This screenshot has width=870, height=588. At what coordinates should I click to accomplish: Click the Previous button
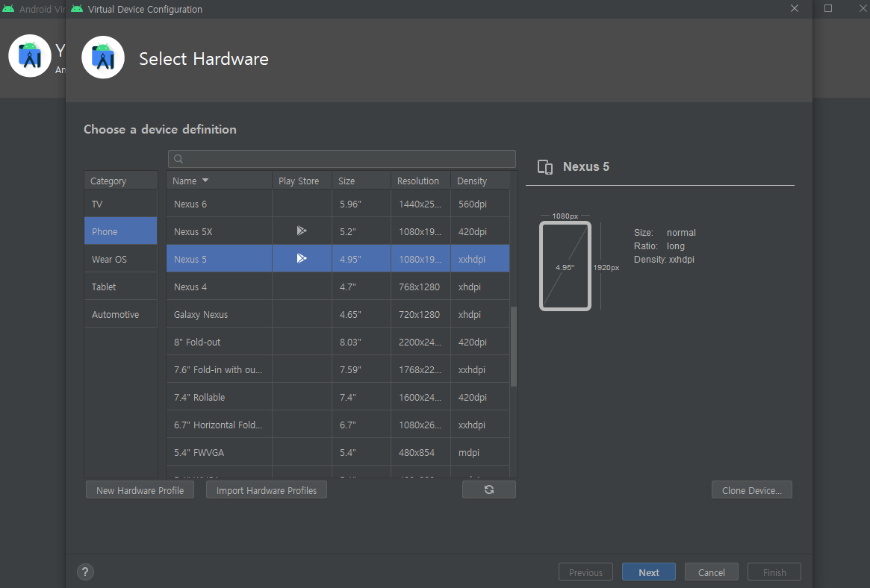point(585,572)
